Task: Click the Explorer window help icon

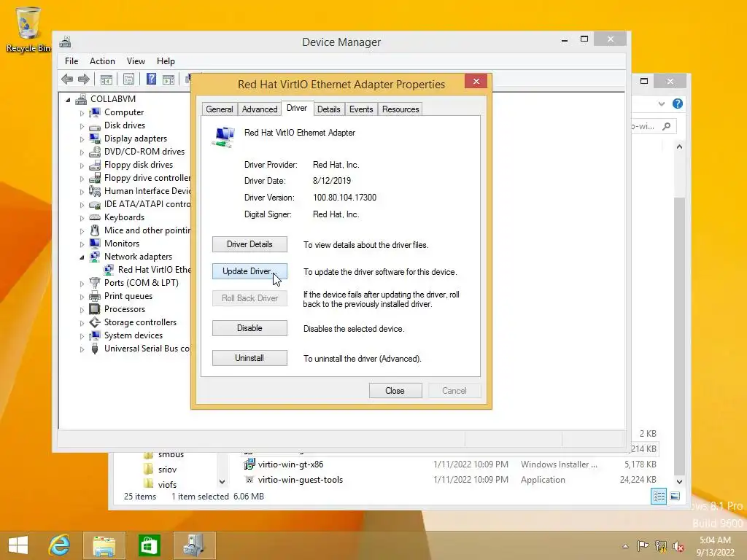Action: [678, 104]
